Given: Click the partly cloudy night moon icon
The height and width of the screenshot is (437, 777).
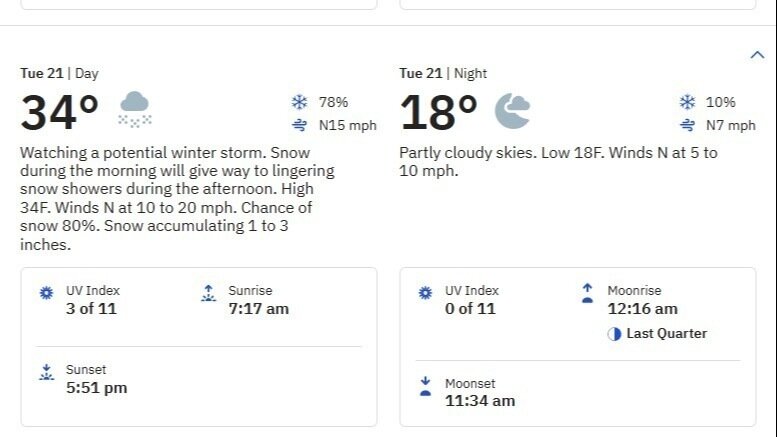Looking at the screenshot, I should [x=512, y=110].
